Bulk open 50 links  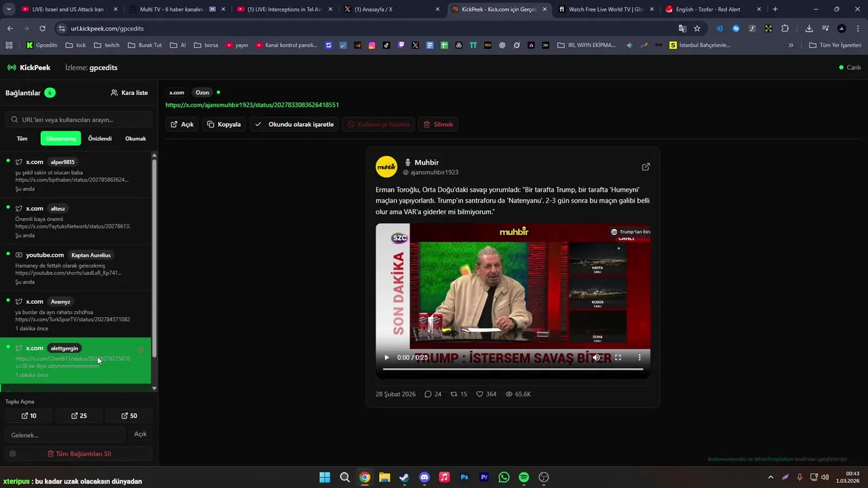[129, 415]
